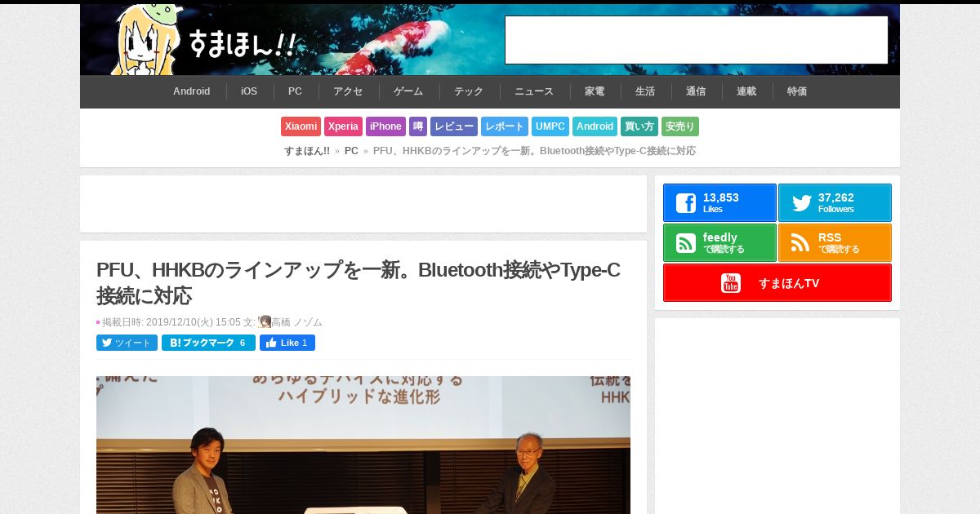Subscribe via the RSS button
980x514 pixels.
pos(835,242)
